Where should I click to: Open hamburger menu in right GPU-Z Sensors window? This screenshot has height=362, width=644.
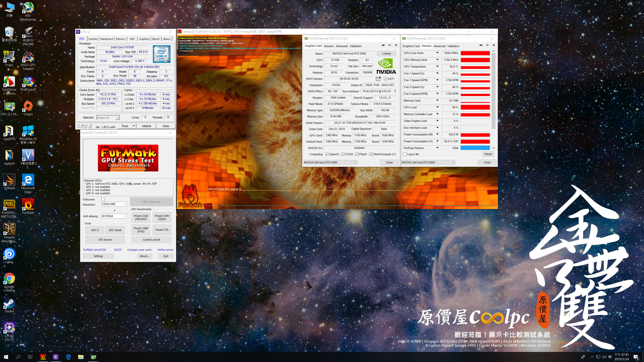pyautogui.click(x=494, y=45)
